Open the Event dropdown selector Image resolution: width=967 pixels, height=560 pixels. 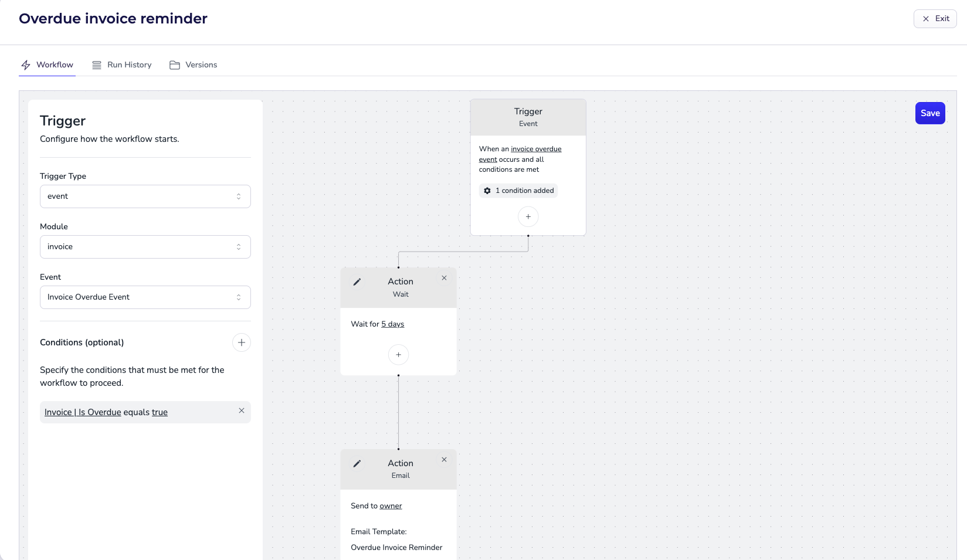click(x=145, y=297)
